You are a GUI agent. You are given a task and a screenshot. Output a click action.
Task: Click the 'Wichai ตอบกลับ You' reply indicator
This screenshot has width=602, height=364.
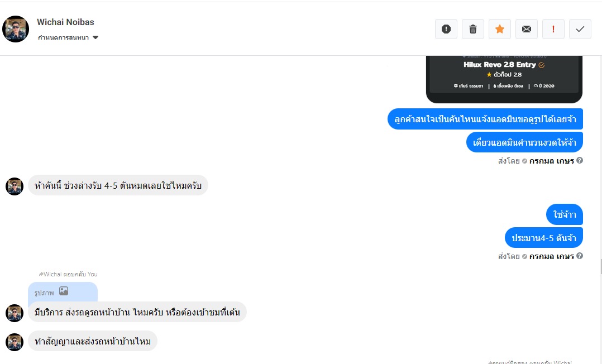68,274
